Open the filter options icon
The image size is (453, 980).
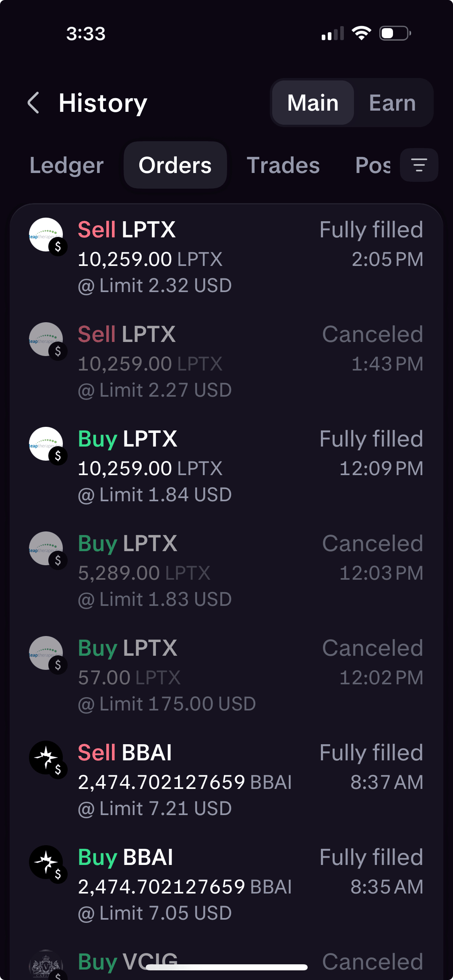click(x=419, y=165)
